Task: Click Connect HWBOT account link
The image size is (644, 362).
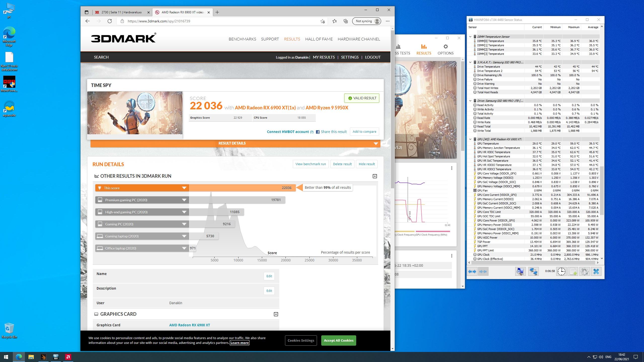Action: pos(288,132)
